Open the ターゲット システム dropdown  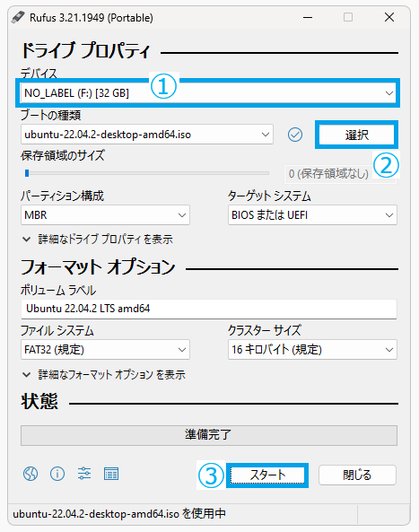(x=312, y=214)
